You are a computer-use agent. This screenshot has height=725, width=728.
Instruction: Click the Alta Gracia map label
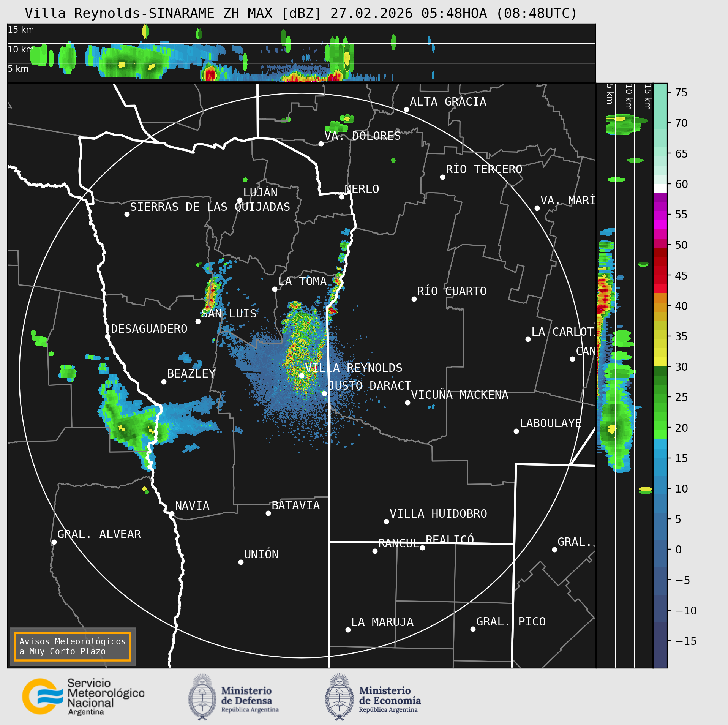[x=448, y=102]
